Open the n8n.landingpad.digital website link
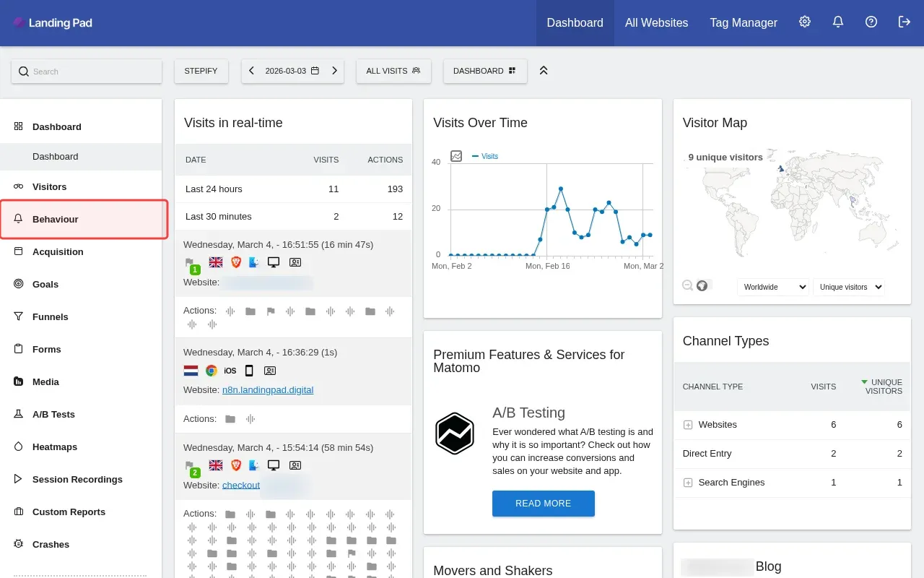The image size is (924, 578). (x=268, y=389)
